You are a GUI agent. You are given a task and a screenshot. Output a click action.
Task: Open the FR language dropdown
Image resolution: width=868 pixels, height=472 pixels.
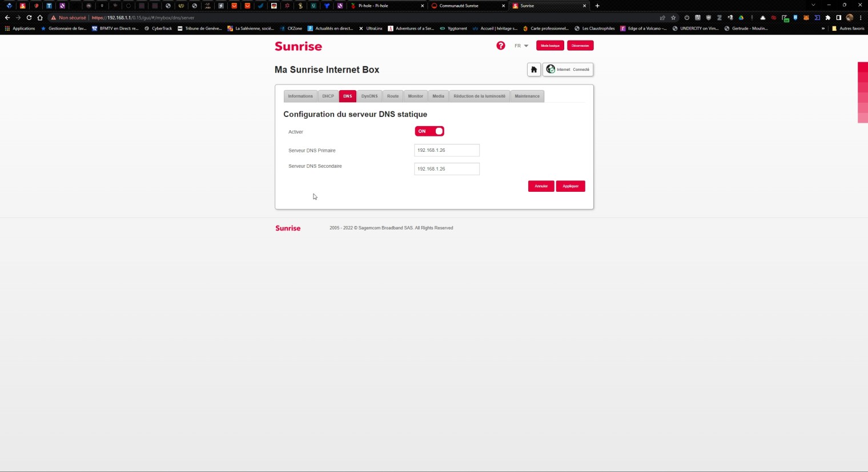point(521,46)
